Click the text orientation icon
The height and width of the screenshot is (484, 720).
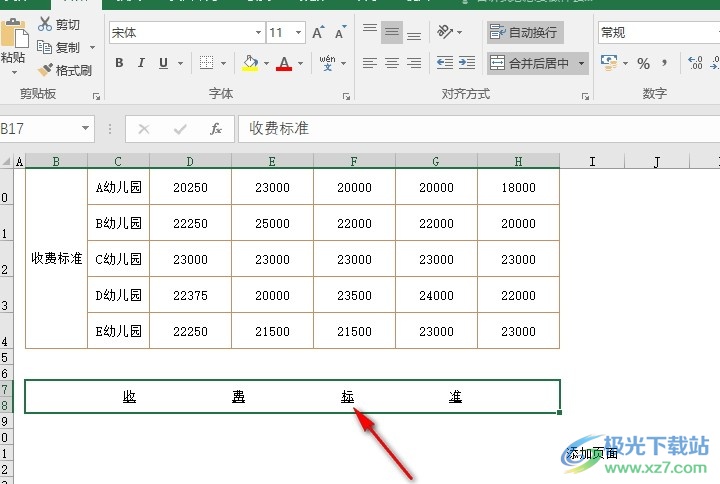444,32
